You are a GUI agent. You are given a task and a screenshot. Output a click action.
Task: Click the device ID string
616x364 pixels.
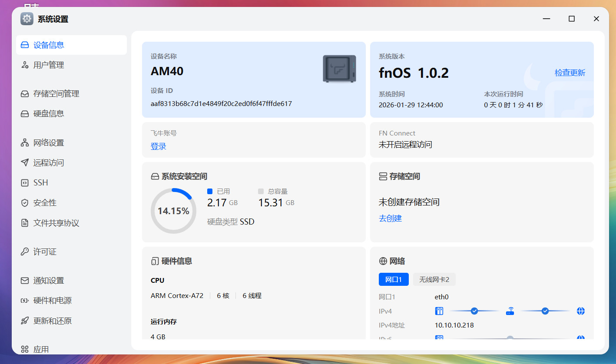pyautogui.click(x=221, y=104)
